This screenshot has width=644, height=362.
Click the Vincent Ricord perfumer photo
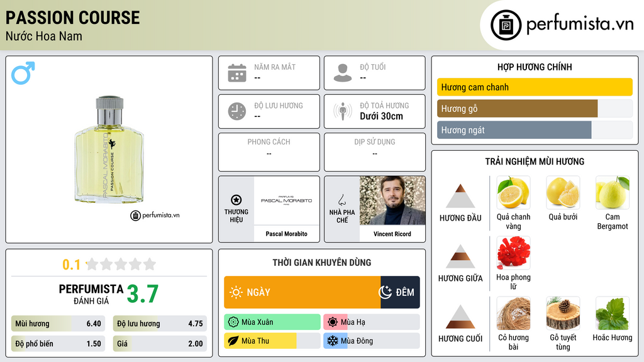(392, 200)
